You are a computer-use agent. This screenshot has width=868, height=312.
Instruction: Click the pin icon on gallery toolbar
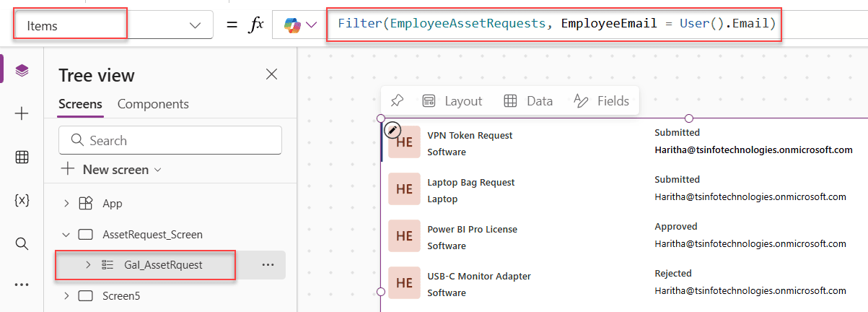tap(397, 100)
